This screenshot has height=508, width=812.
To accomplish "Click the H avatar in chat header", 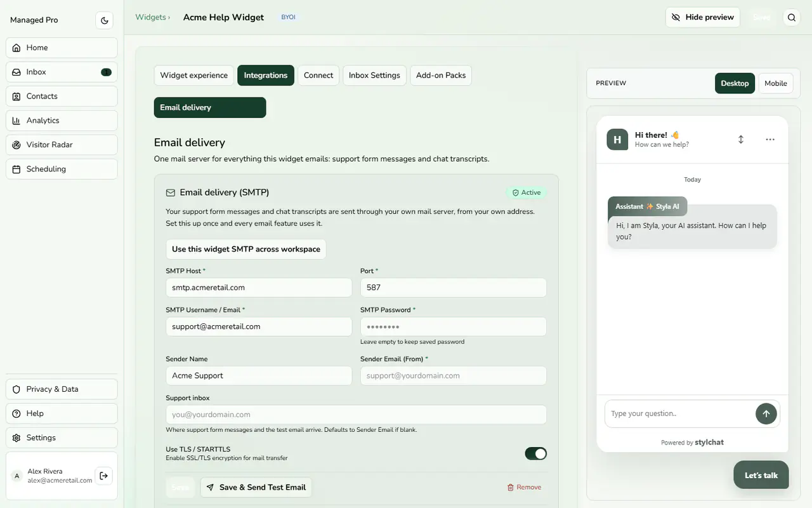I will pos(617,139).
